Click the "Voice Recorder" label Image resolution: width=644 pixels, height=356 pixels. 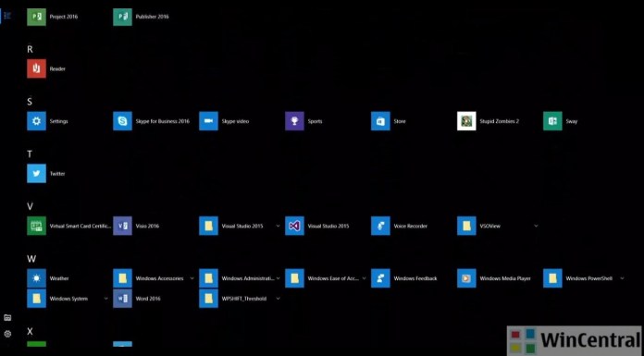(x=410, y=227)
